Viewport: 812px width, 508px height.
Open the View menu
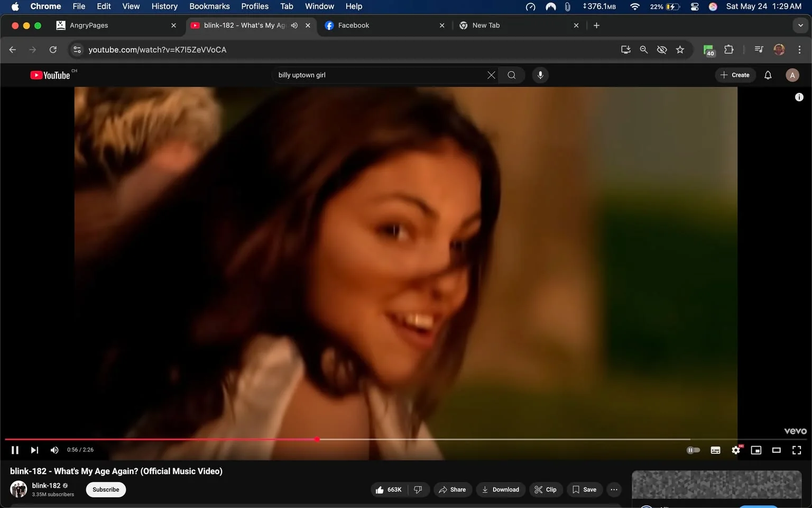pyautogui.click(x=131, y=6)
